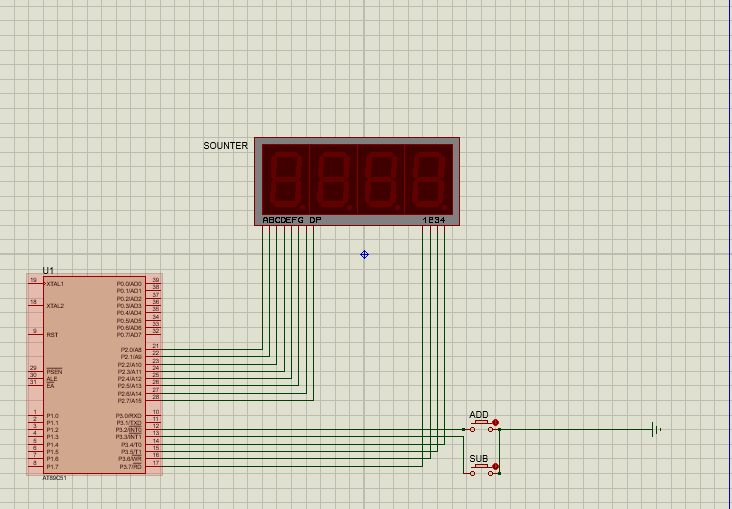Toggle the red latch dot on ADD button
The image size is (732, 509).
pyautogui.click(x=496, y=422)
